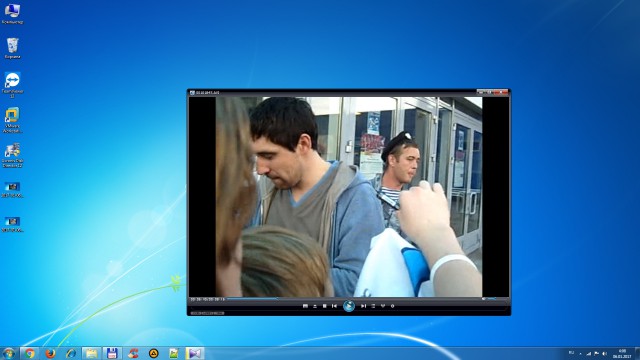Click the video frame in the player window
Viewport: 640px width, 360px height.
click(349, 197)
